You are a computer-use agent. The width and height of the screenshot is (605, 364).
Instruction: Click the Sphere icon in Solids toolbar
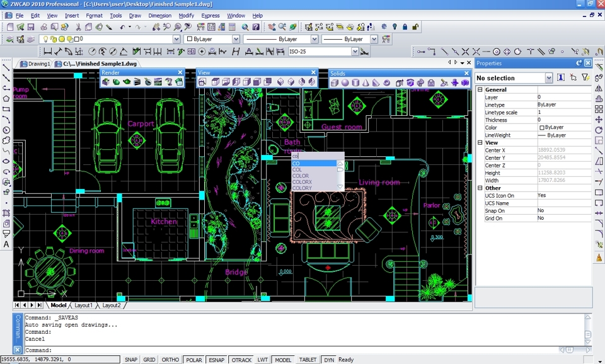click(x=345, y=82)
